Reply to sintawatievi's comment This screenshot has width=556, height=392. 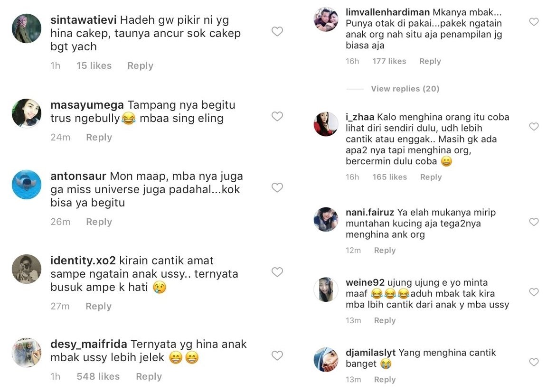140,65
